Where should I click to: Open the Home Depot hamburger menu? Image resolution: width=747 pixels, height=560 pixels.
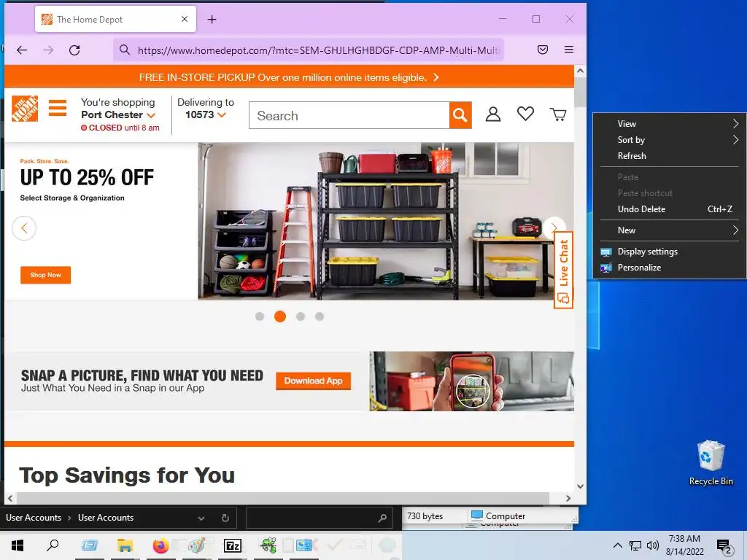pos(58,108)
